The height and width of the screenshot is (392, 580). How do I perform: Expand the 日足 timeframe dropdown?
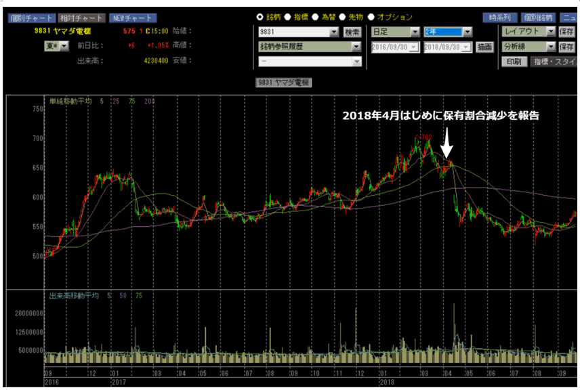tap(415, 32)
